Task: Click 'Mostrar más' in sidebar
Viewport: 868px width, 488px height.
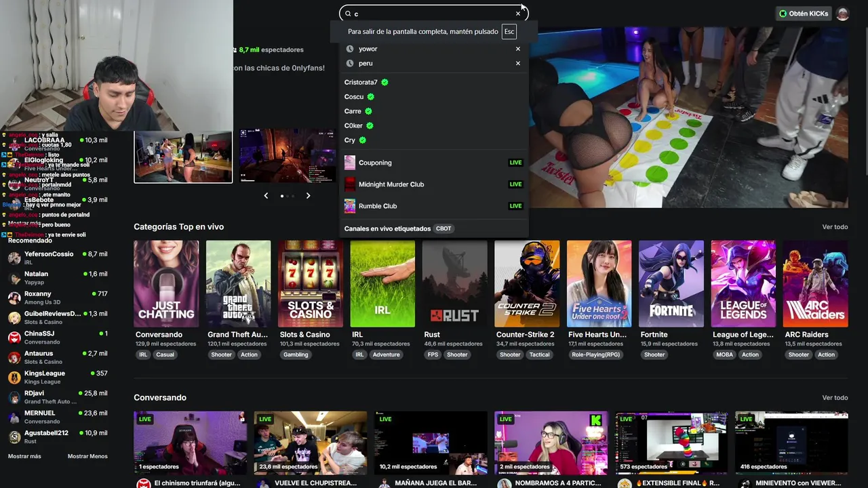Action: [x=24, y=456]
